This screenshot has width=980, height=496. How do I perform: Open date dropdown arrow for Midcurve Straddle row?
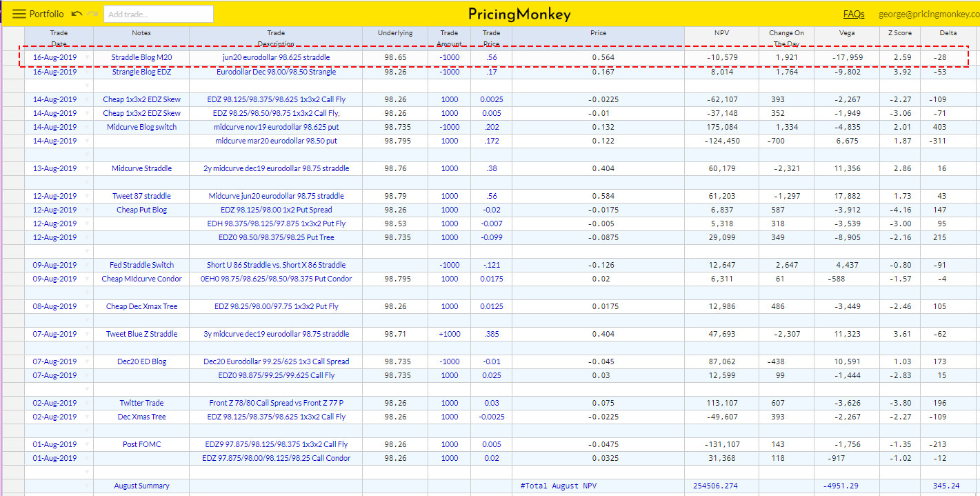[87, 168]
